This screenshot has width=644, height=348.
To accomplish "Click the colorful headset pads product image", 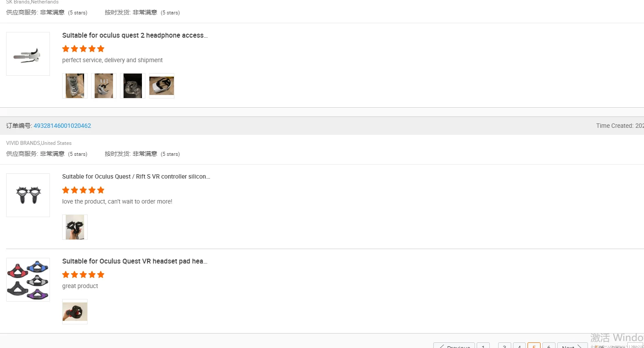I will [28, 280].
